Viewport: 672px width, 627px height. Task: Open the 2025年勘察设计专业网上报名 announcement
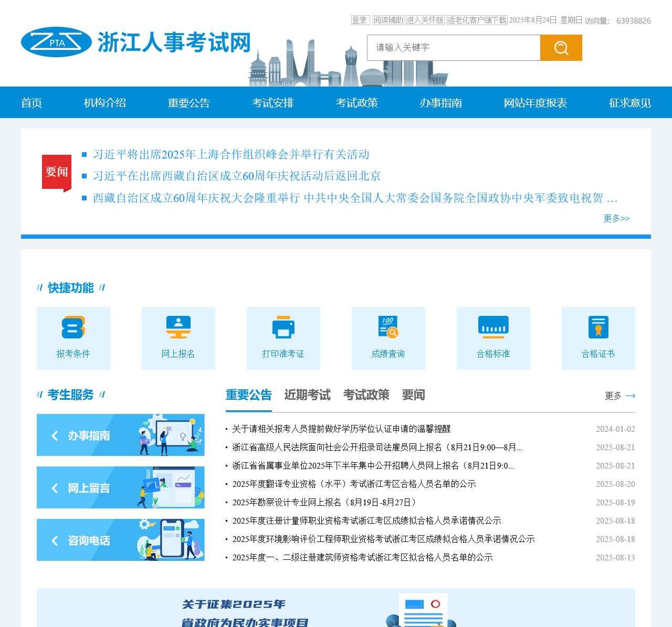pos(324,502)
